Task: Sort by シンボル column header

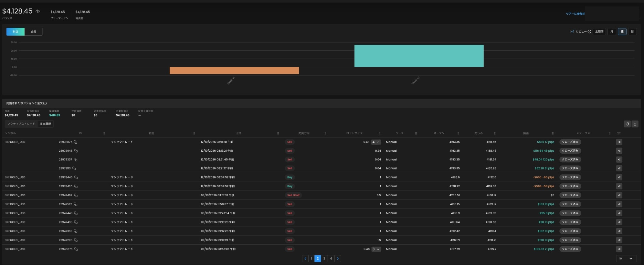Action: [10, 133]
